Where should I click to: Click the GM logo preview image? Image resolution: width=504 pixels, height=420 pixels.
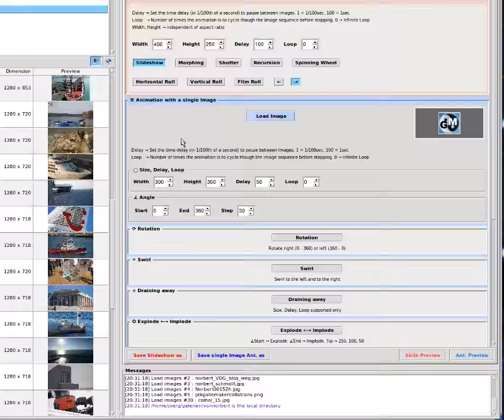(449, 123)
